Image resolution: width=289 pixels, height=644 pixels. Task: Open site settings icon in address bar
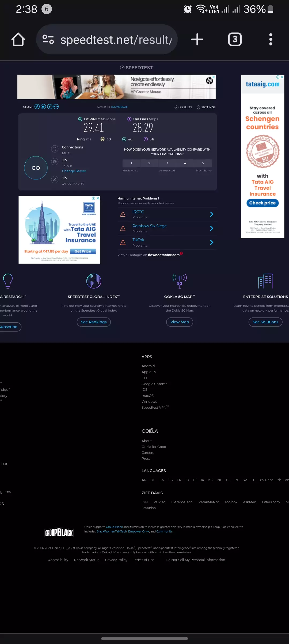point(48,40)
